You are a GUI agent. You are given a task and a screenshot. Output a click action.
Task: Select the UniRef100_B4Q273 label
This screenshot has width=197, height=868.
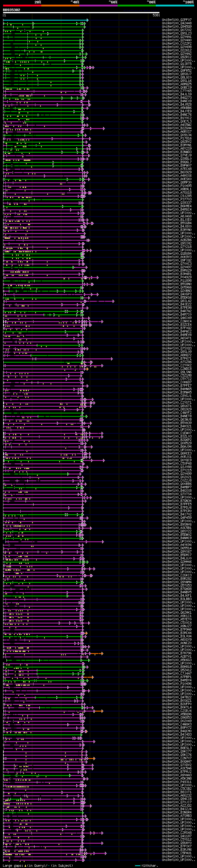(177, 98)
